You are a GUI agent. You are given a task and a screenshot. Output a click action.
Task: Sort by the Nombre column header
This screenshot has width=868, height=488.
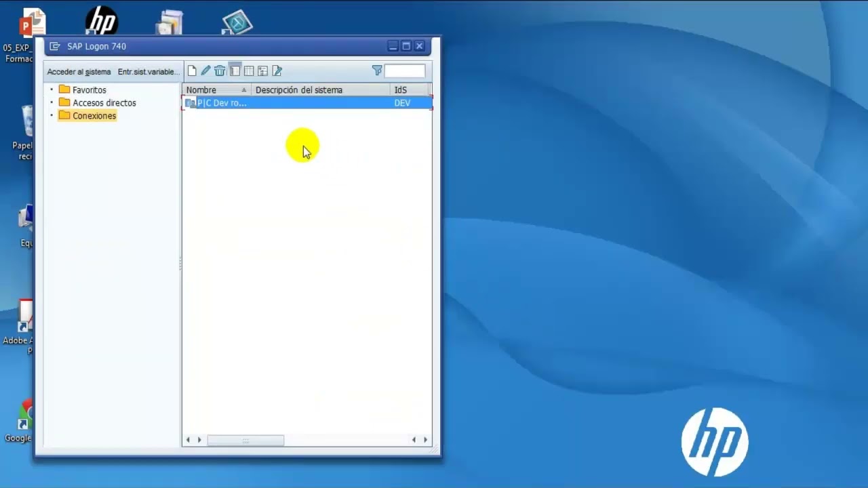coord(217,89)
